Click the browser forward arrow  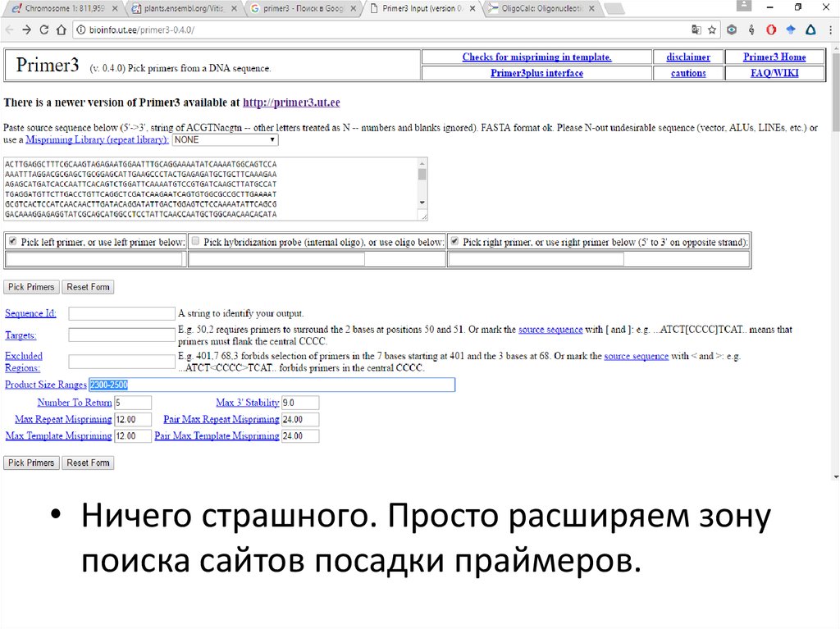[x=27, y=30]
